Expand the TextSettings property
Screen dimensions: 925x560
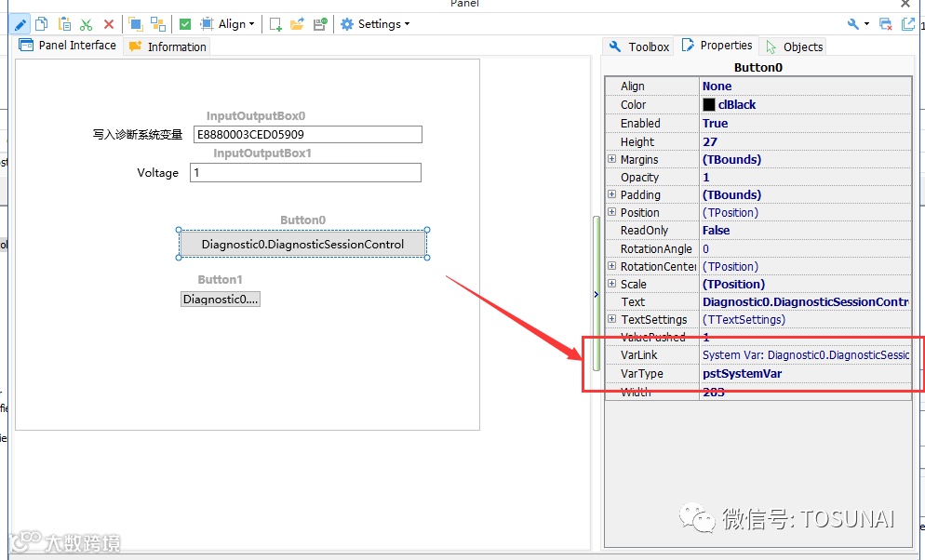pyautogui.click(x=611, y=319)
